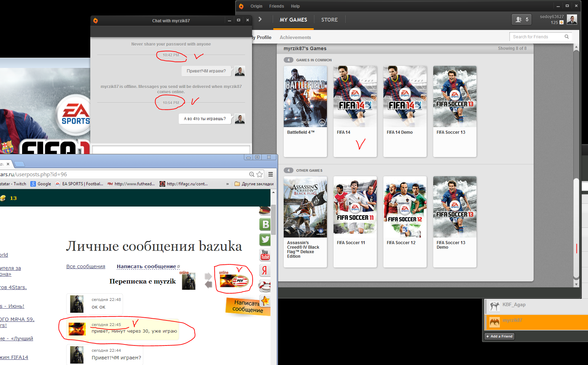Select the FIFA Soccer 12 game tile
The image size is (588, 365).
(x=405, y=222)
